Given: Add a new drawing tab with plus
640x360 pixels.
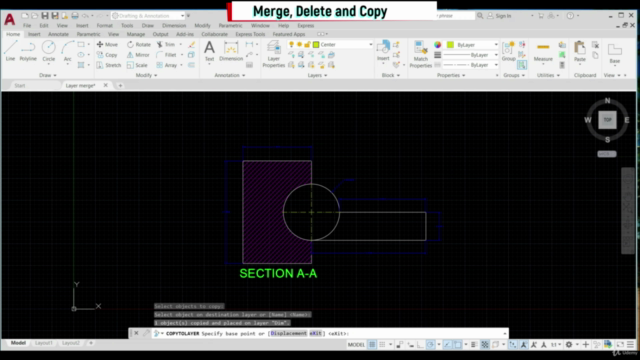Looking at the screenshot, I should pos(120,85).
